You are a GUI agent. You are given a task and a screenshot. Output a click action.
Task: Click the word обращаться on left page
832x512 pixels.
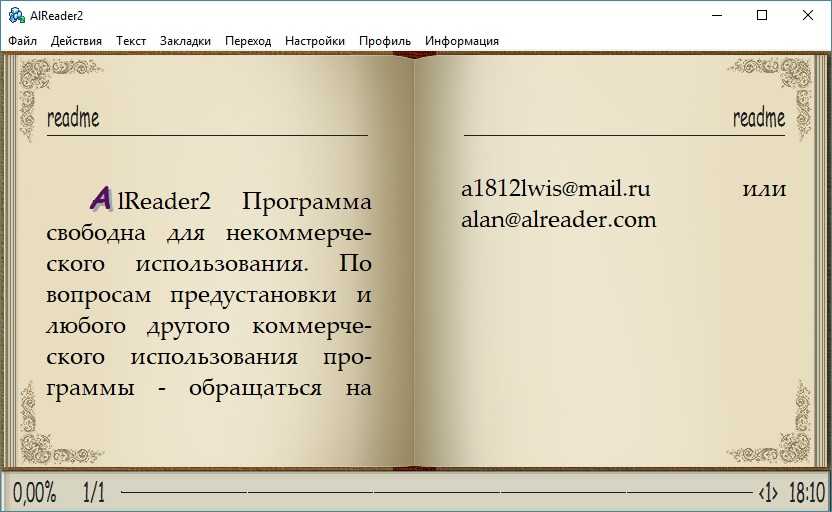[255, 389]
